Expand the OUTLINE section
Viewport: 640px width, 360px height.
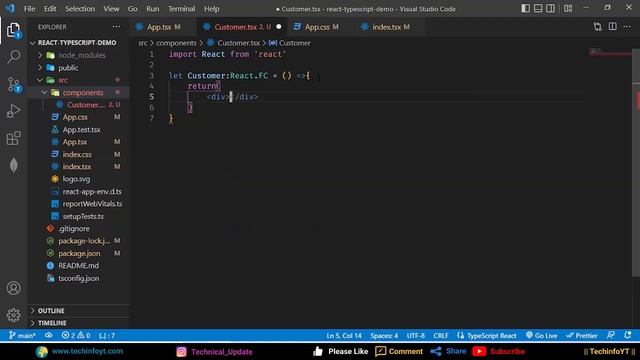(78, 311)
